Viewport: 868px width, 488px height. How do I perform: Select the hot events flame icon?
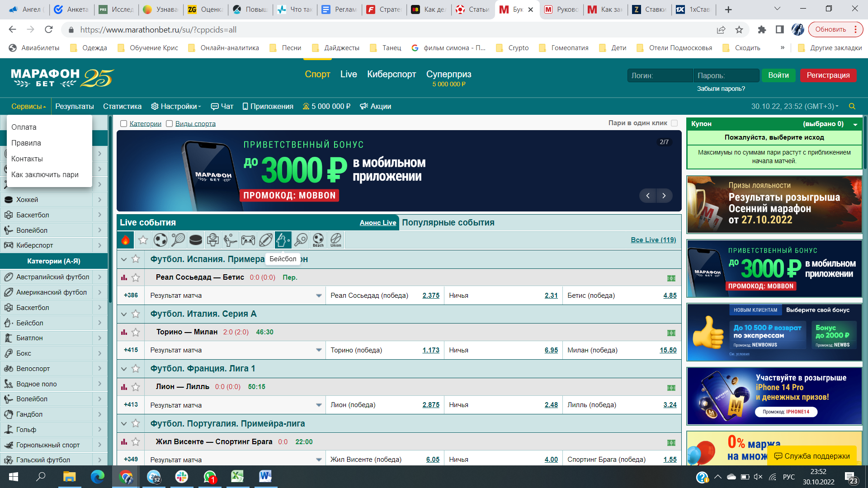click(x=126, y=240)
